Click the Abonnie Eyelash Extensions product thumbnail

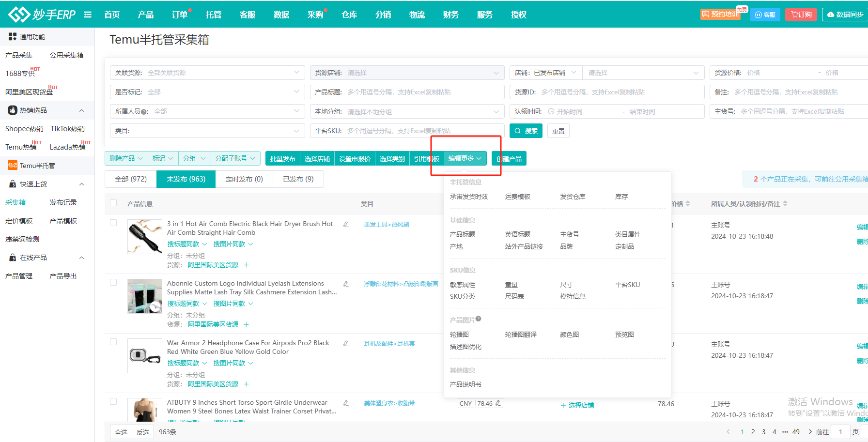[x=145, y=296]
